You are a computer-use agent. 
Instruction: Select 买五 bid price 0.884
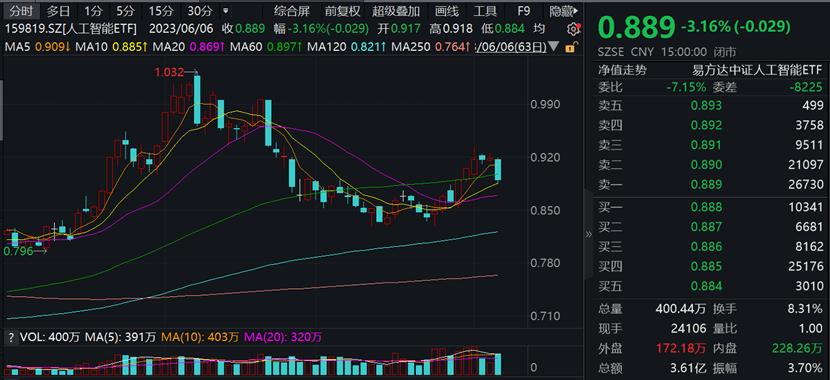pyautogui.click(x=706, y=286)
